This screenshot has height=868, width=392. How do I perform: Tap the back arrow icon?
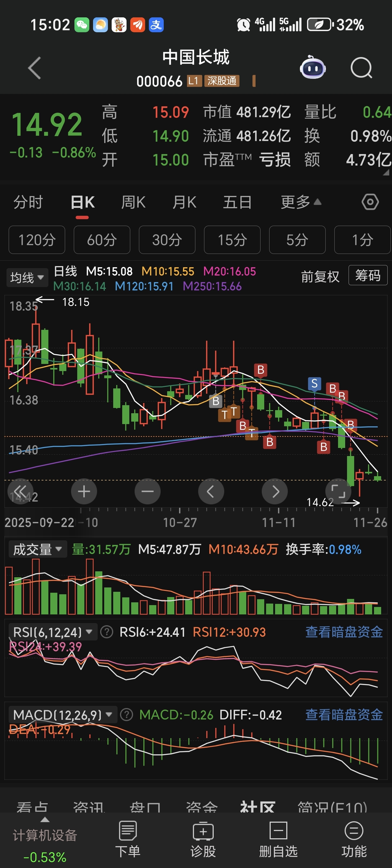click(35, 68)
